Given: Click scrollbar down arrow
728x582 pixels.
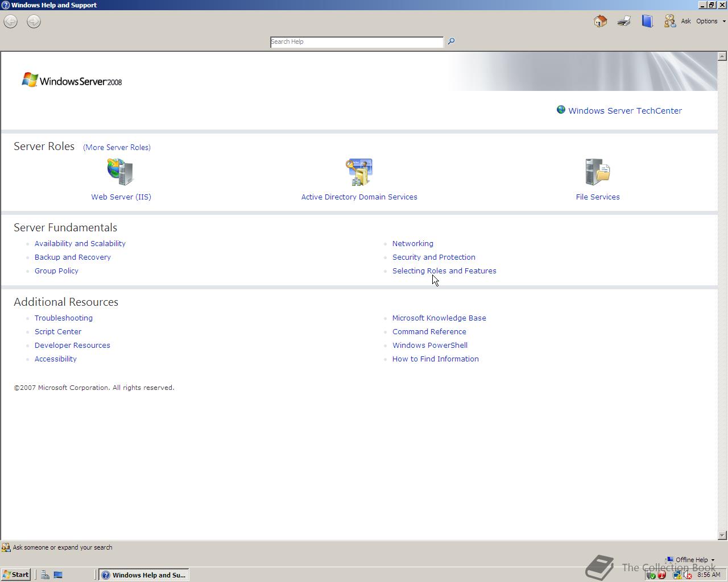Looking at the screenshot, I should click(x=722, y=535).
